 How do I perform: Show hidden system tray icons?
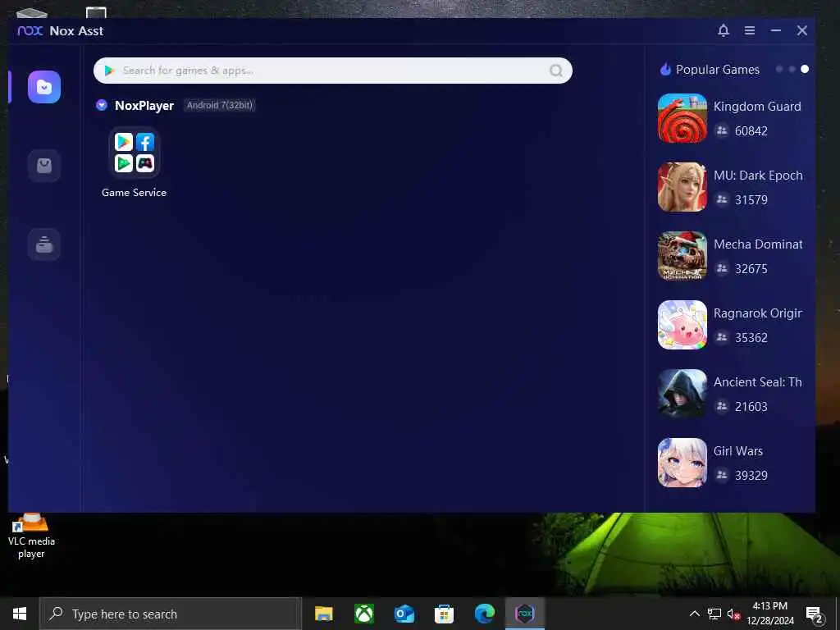pos(694,614)
